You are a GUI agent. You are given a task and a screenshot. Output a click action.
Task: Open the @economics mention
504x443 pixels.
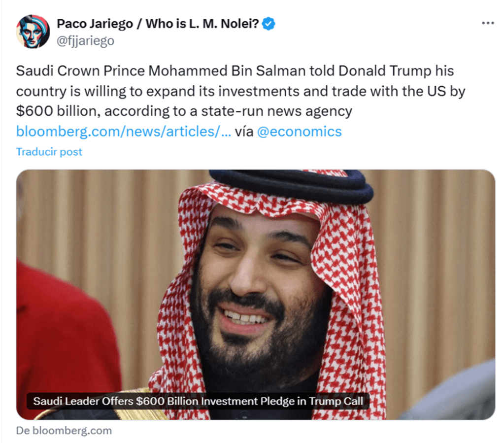pyautogui.click(x=300, y=132)
